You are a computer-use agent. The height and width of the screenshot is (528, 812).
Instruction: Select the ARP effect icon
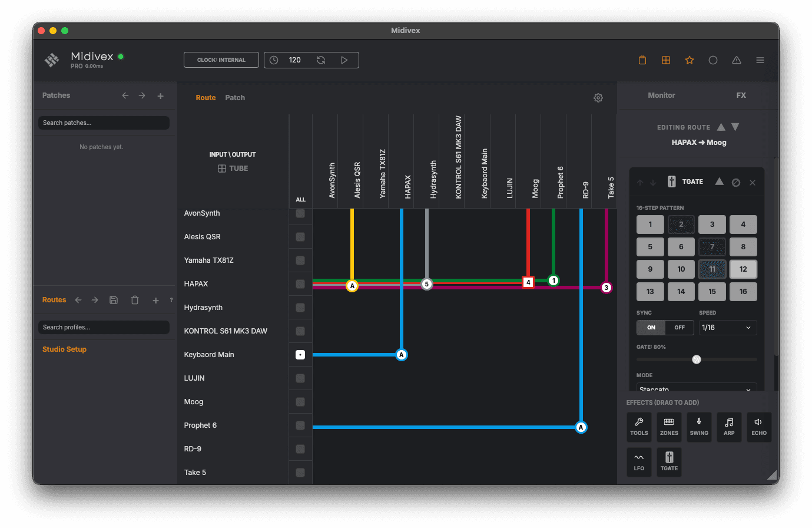pyautogui.click(x=729, y=427)
